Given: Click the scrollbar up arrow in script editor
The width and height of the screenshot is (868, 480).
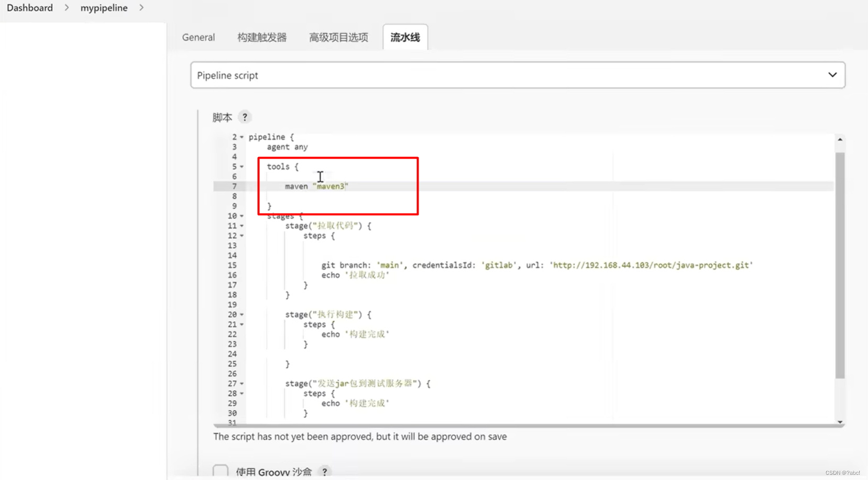Looking at the screenshot, I should pyautogui.click(x=840, y=139).
